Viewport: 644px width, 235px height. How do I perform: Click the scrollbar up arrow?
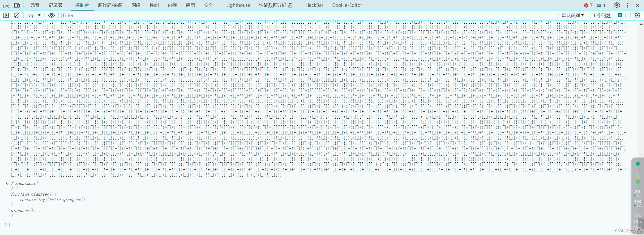coord(641,24)
